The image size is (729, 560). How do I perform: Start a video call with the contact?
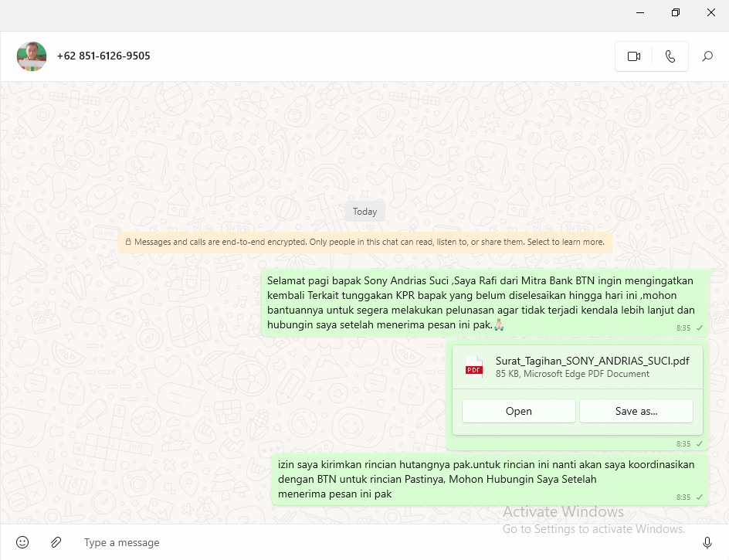(x=634, y=56)
